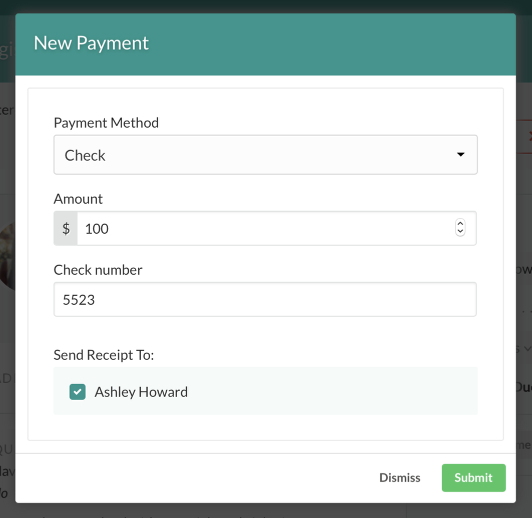Submit the new payment
This screenshot has width=532, height=518.
tap(474, 478)
